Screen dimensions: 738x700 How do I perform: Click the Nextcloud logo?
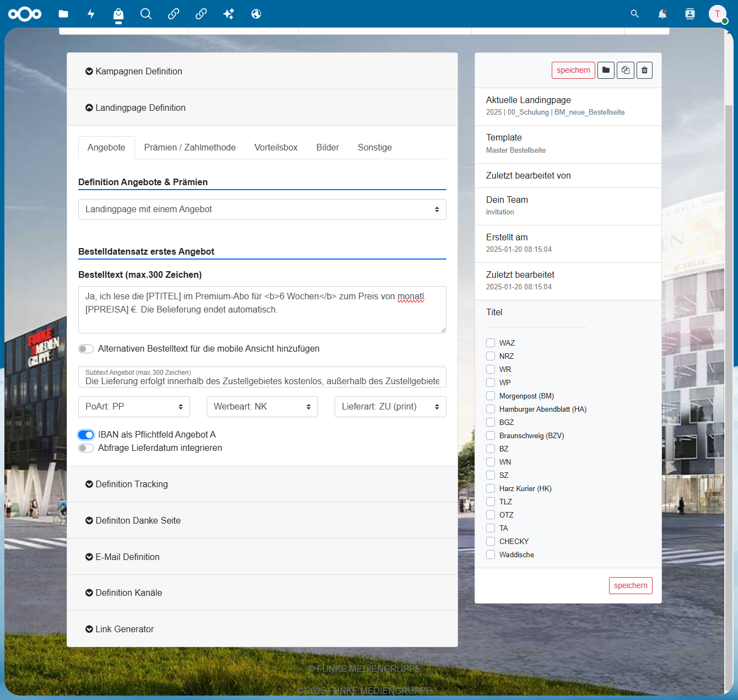point(25,14)
